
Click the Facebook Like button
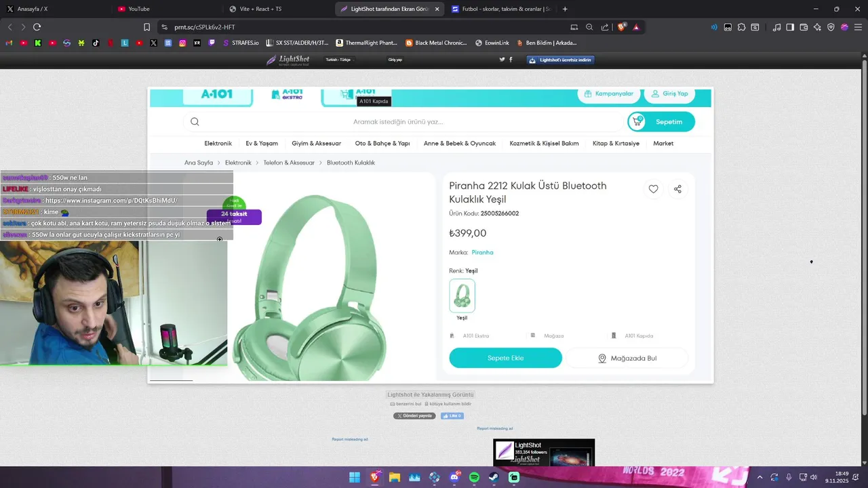(452, 415)
